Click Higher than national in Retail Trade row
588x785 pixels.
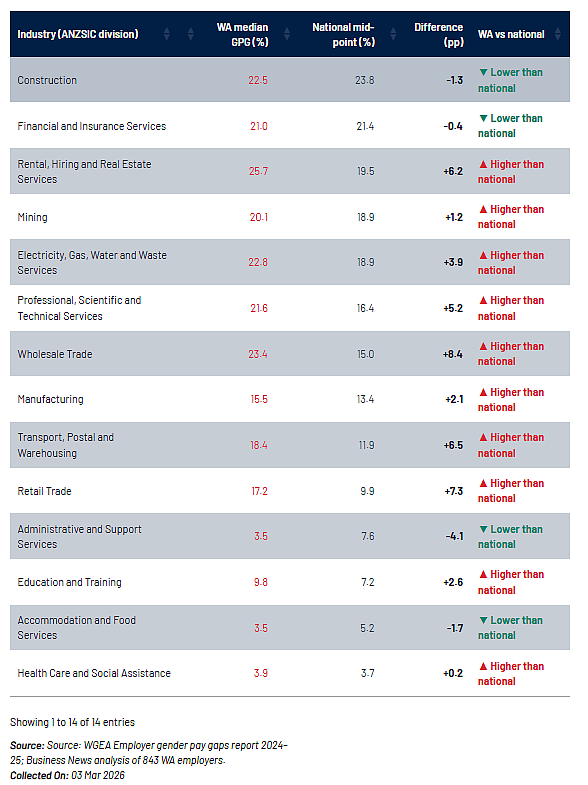coord(510,491)
